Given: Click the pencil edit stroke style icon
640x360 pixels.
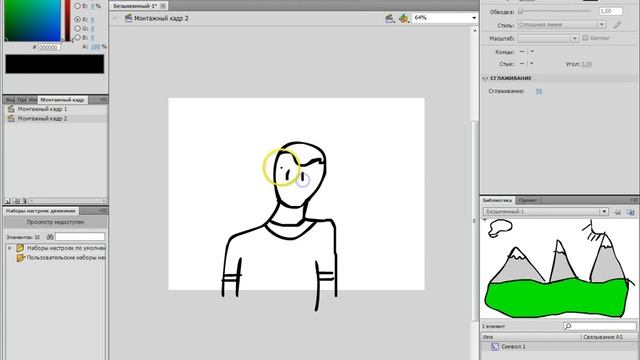Looking at the screenshot, I should 617,25.
